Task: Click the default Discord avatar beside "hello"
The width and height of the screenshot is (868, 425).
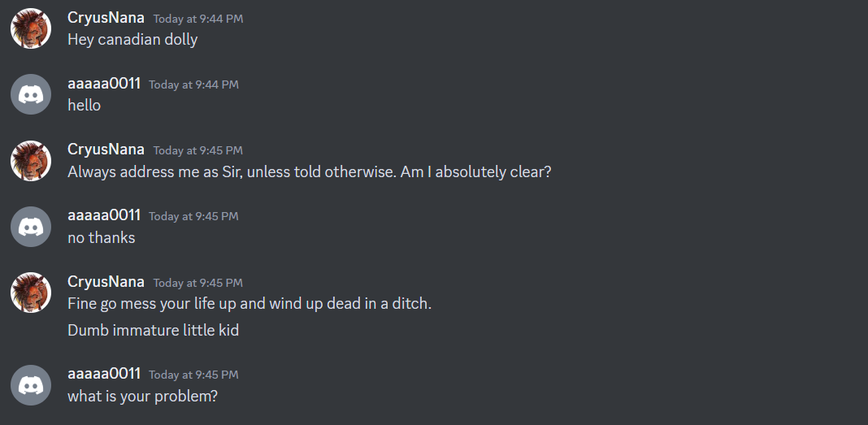Action: pyautogui.click(x=31, y=94)
